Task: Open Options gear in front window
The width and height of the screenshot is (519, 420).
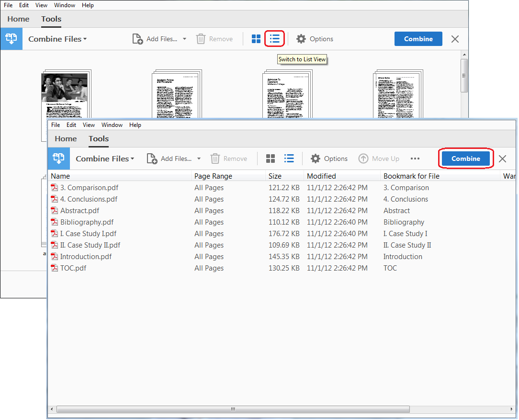Action: click(316, 159)
